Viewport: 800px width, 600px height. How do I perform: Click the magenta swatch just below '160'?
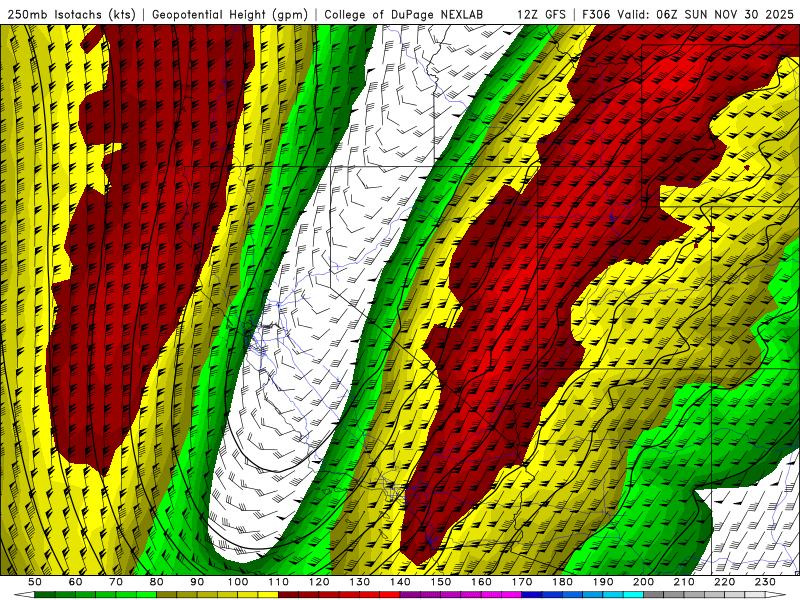[x=491, y=595]
